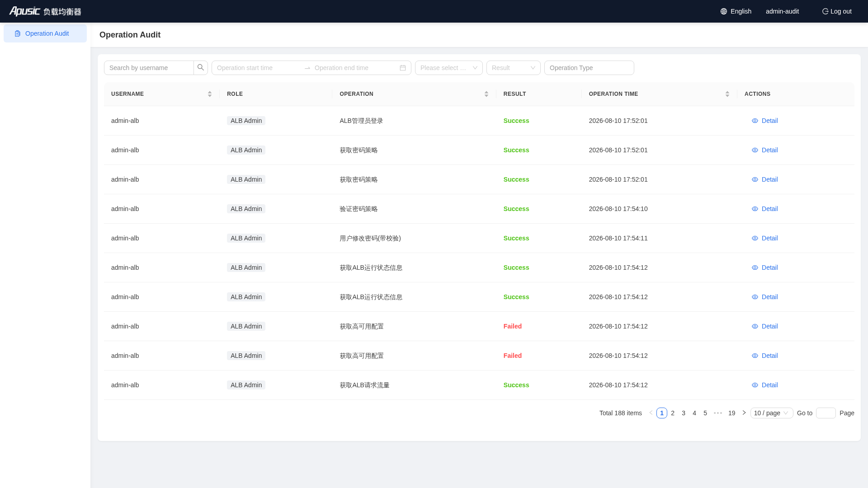Click the Apusic logo
The height and width of the screenshot is (488, 868).
tap(45, 11)
